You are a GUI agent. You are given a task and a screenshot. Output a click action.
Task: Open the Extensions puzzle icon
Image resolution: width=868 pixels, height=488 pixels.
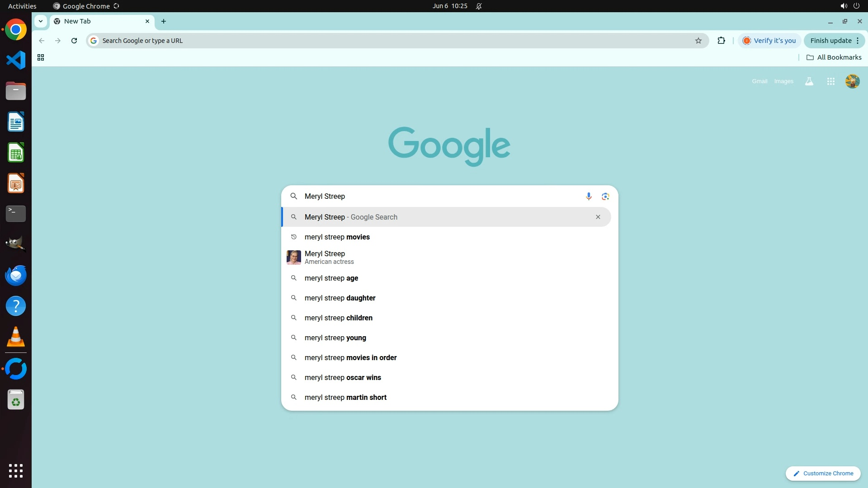coord(721,41)
